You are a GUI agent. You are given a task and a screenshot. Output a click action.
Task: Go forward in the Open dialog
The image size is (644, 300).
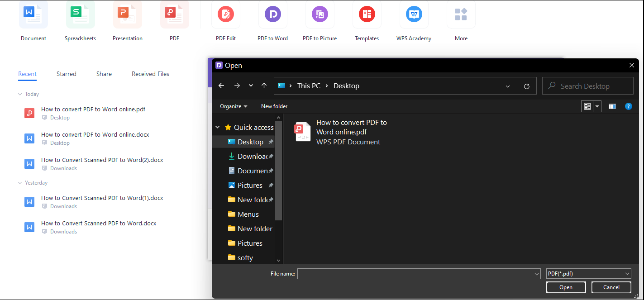tap(237, 86)
